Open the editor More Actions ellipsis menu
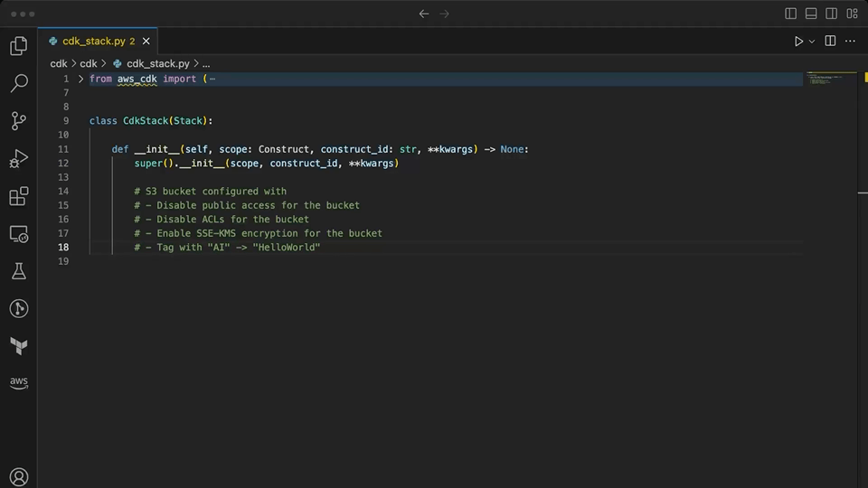868x488 pixels. pyautogui.click(x=851, y=42)
